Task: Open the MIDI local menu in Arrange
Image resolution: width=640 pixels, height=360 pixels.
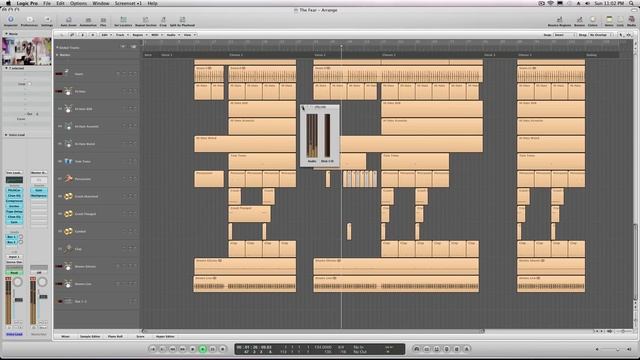Action: click(156, 35)
